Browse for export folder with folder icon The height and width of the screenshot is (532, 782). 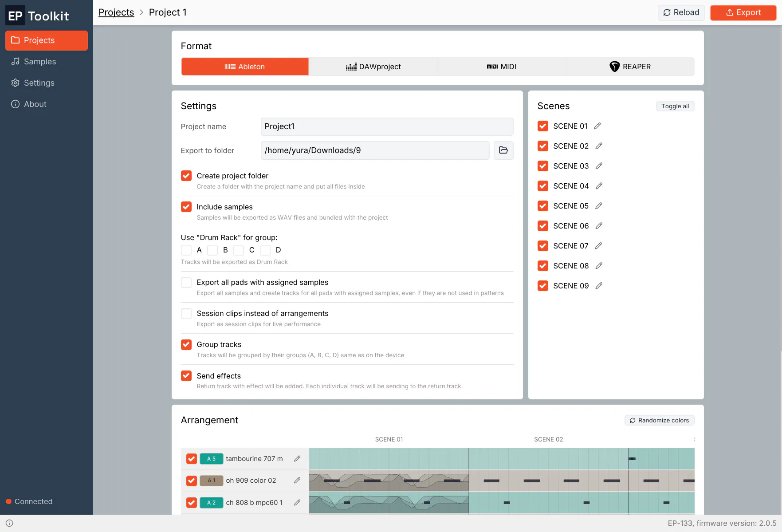(503, 150)
